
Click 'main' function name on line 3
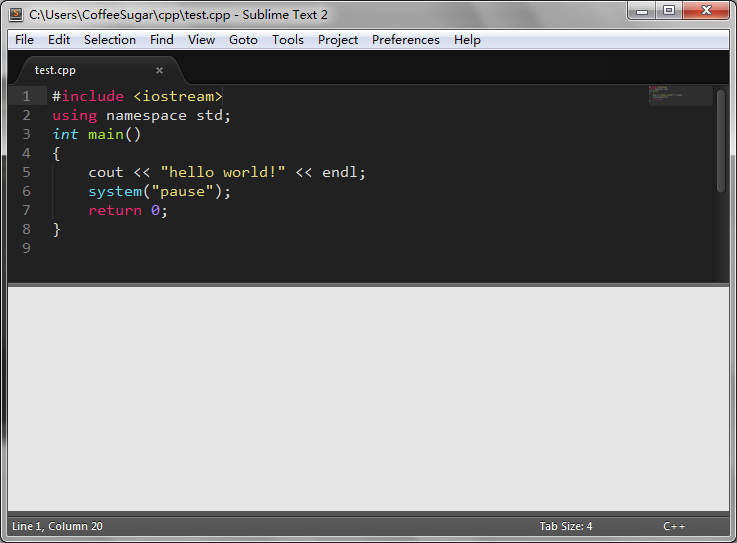click(x=106, y=134)
